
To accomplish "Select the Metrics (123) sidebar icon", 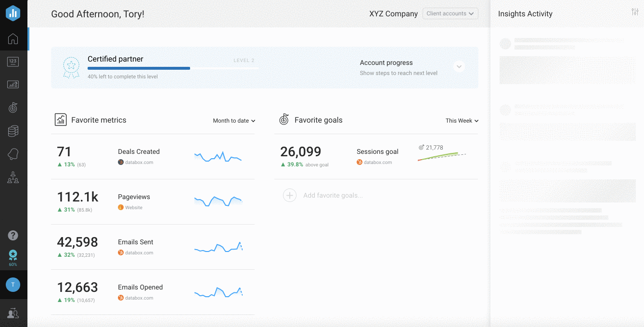I will pos(13,61).
